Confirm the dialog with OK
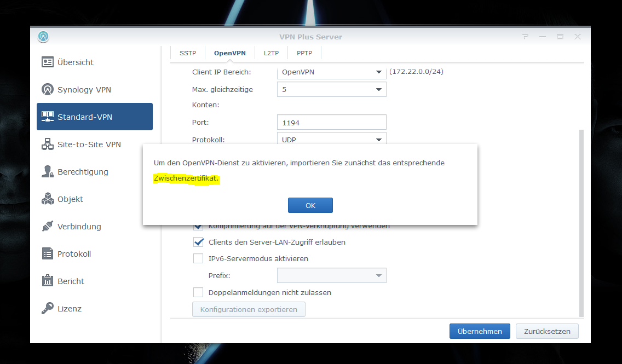 (310, 205)
